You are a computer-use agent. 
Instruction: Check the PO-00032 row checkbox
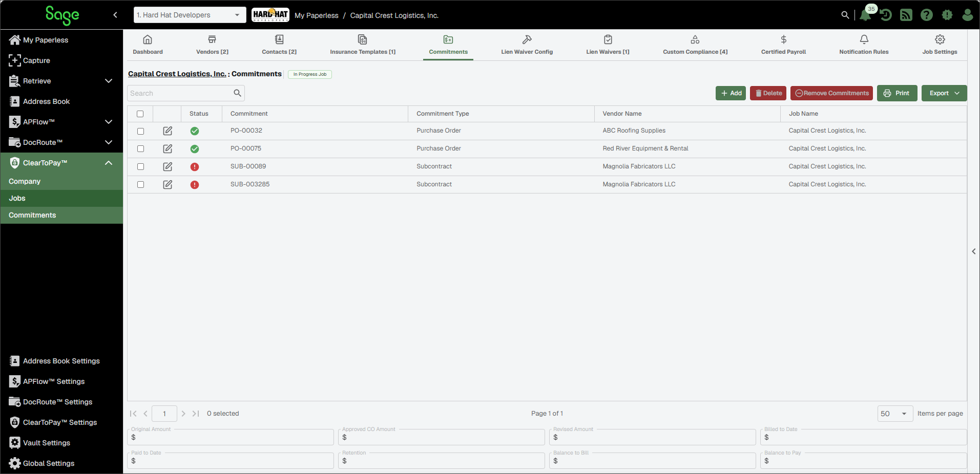pyautogui.click(x=140, y=132)
